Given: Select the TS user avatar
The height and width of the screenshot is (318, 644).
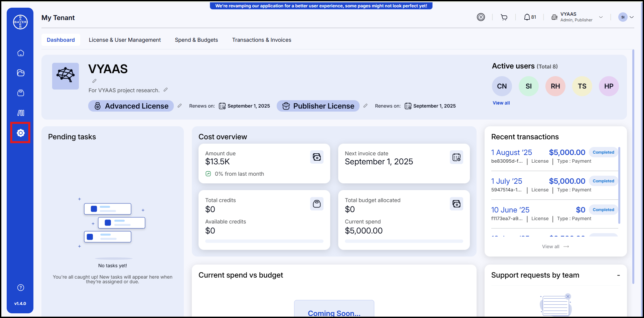Looking at the screenshot, I should (x=582, y=86).
